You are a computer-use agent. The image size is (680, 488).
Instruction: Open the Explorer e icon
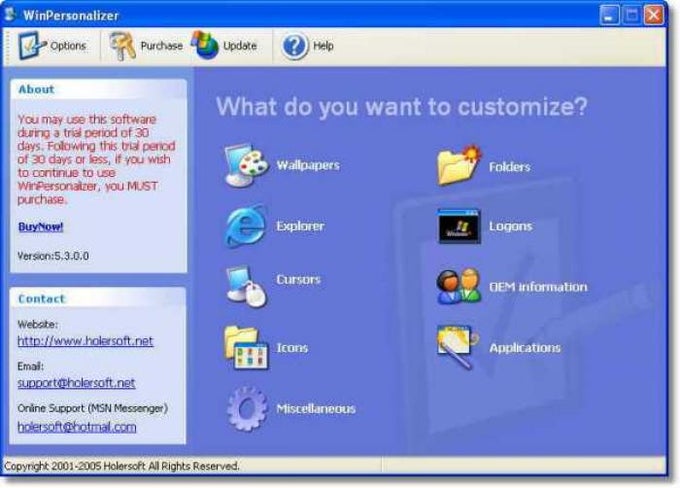(x=246, y=226)
